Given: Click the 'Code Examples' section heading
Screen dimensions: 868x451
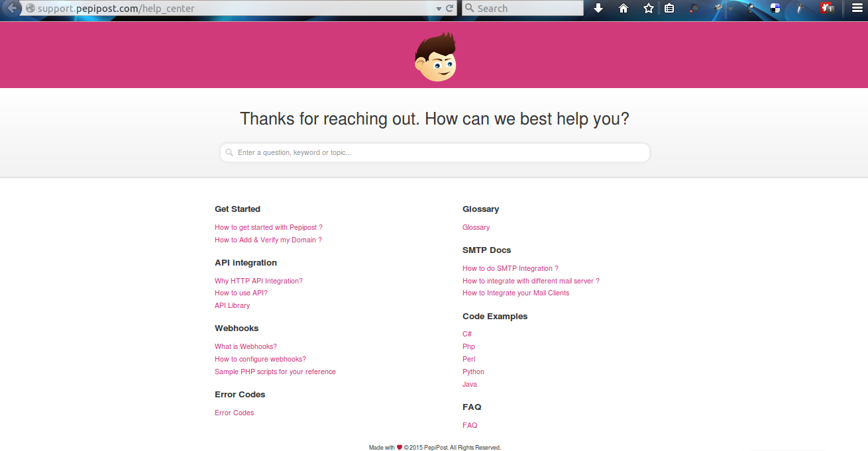Looking at the screenshot, I should pos(495,316).
